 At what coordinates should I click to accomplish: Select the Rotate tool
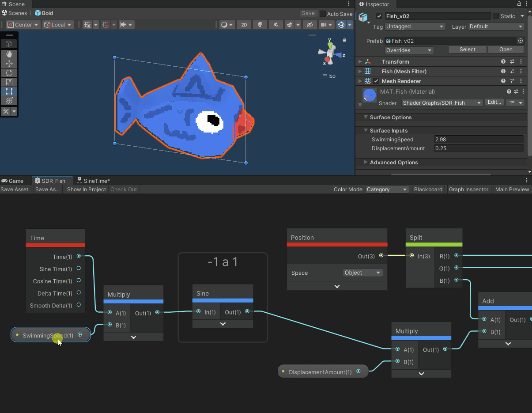pos(9,73)
